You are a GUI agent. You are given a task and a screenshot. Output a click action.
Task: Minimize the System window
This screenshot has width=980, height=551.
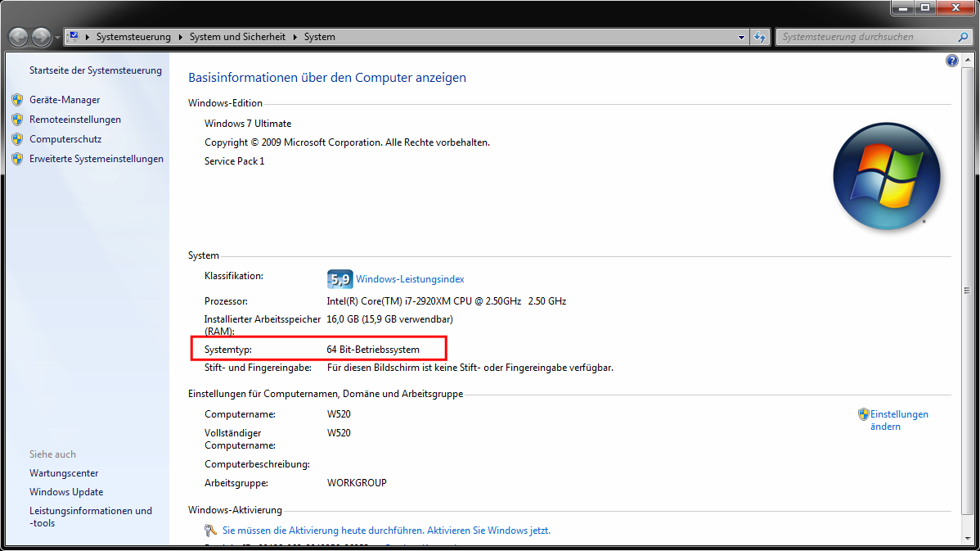(x=902, y=7)
